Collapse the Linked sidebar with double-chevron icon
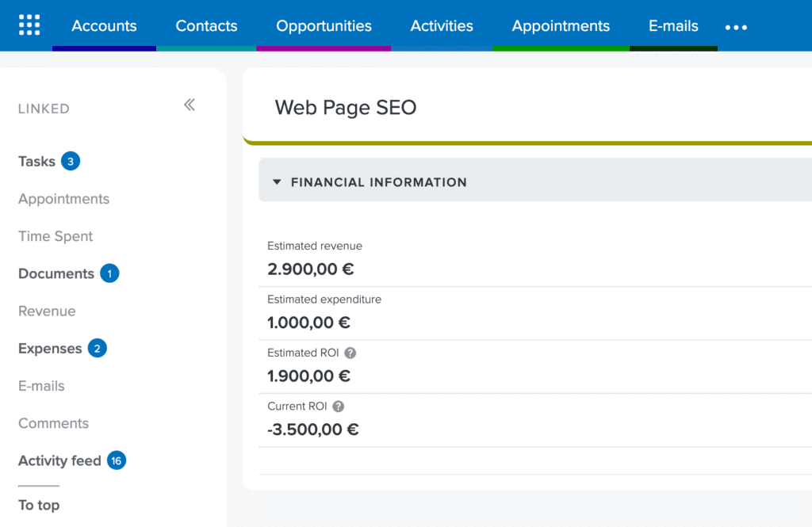 pyautogui.click(x=190, y=104)
